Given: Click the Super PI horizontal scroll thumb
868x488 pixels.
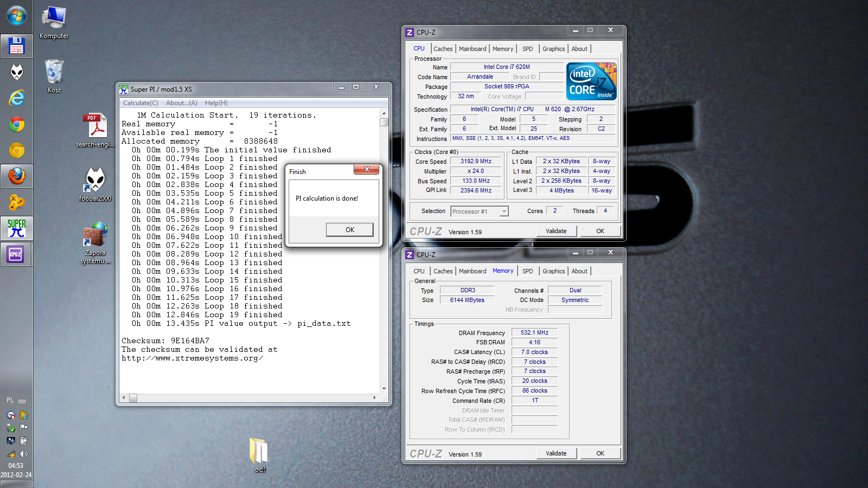Looking at the screenshot, I should click(x=133, y=397).
